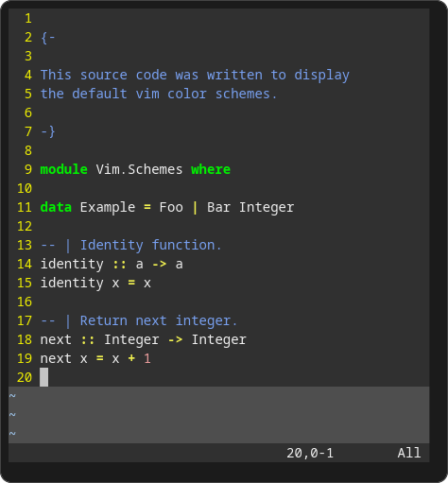Place cursor on 'Vim.Schemes' module name
Screen dimensions: 448x483
click(x=139, y=169)
